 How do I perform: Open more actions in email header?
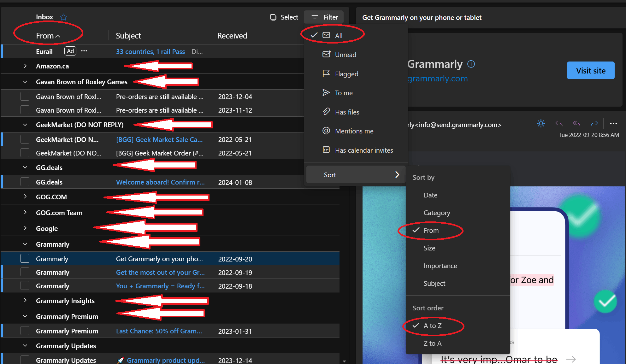[x=613, y=124]
